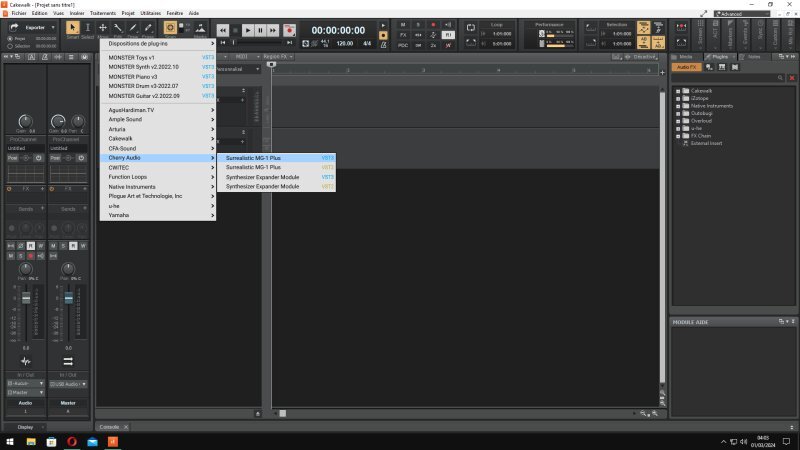
Task: Click the Export icon
Action: point(14,27)
